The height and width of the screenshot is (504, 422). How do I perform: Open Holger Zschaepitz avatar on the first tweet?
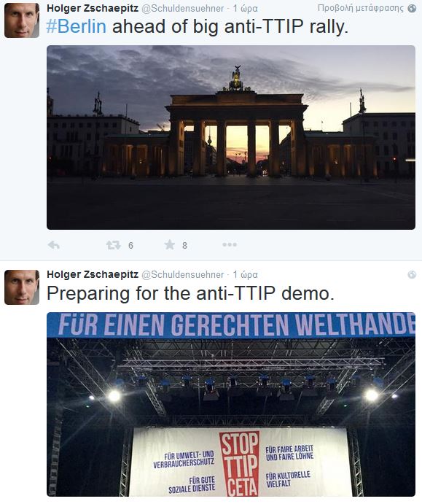click(x=22, y=20)
